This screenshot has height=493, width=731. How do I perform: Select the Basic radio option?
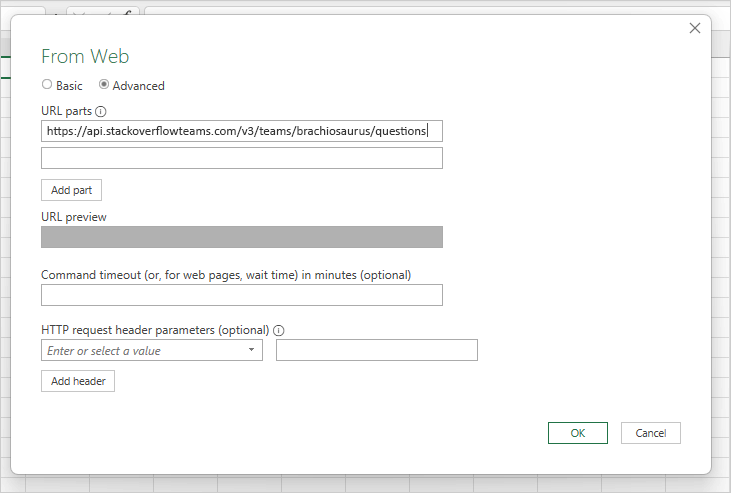pyautogui.click(x=47, y=85)
